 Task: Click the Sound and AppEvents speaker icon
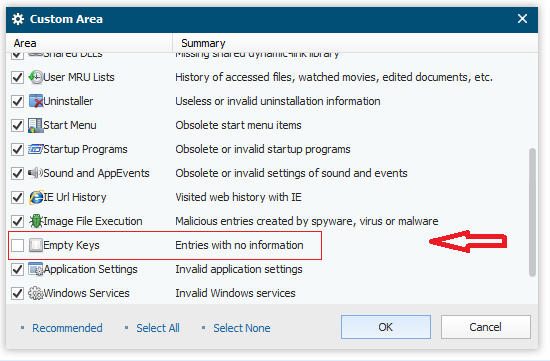click(x=35, y=173)
